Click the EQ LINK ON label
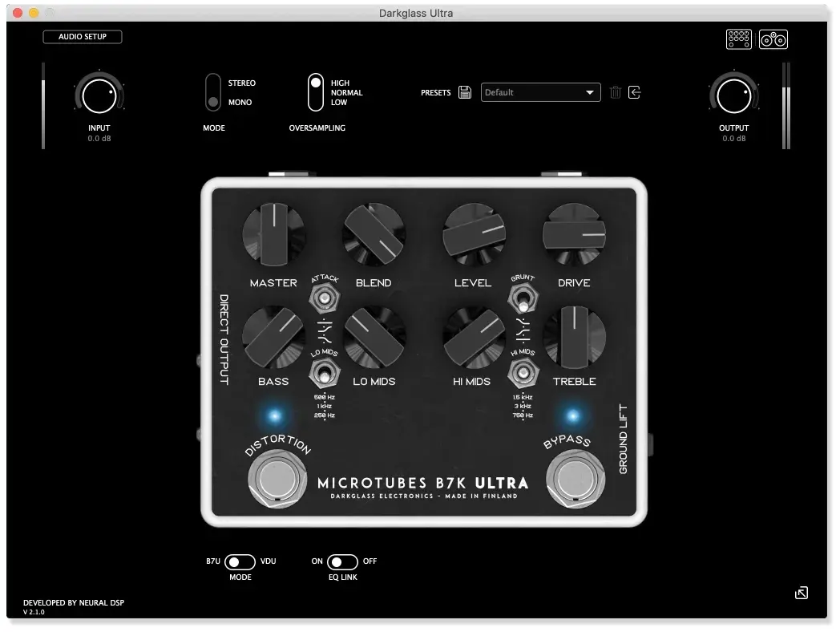Viewport: 840px width, 632px height. click(317, 561)
